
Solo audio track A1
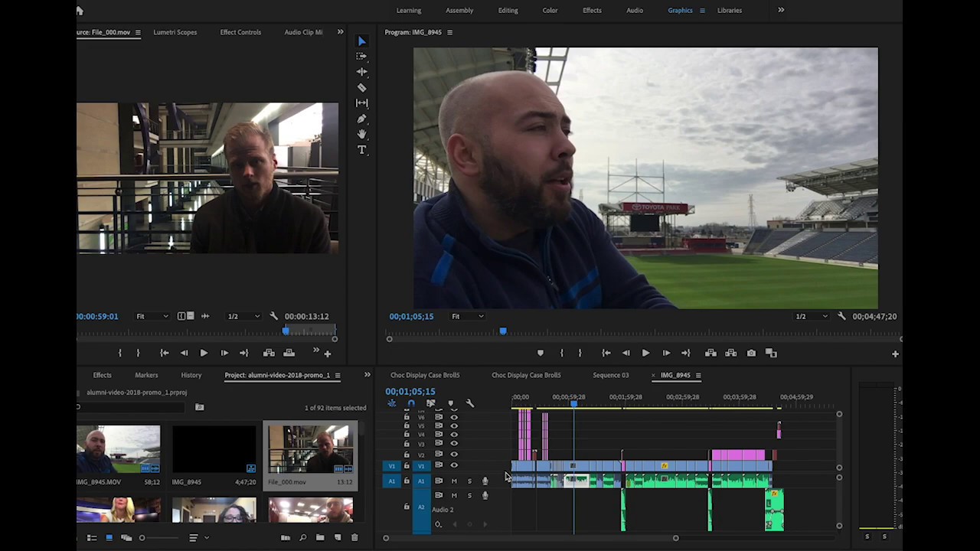(x=469, y=481)
